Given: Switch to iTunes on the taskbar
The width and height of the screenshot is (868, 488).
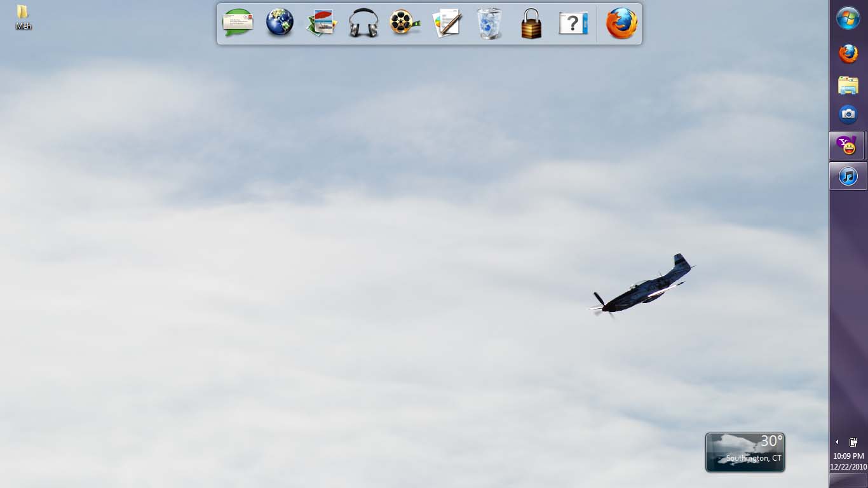Looking at the screenshot, I should [x=848, y=176].
